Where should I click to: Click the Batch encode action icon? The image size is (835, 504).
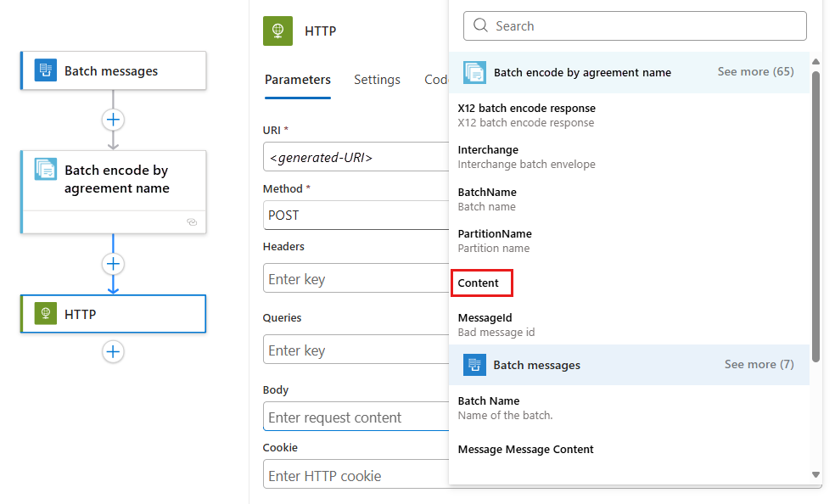tap(46, 170)
